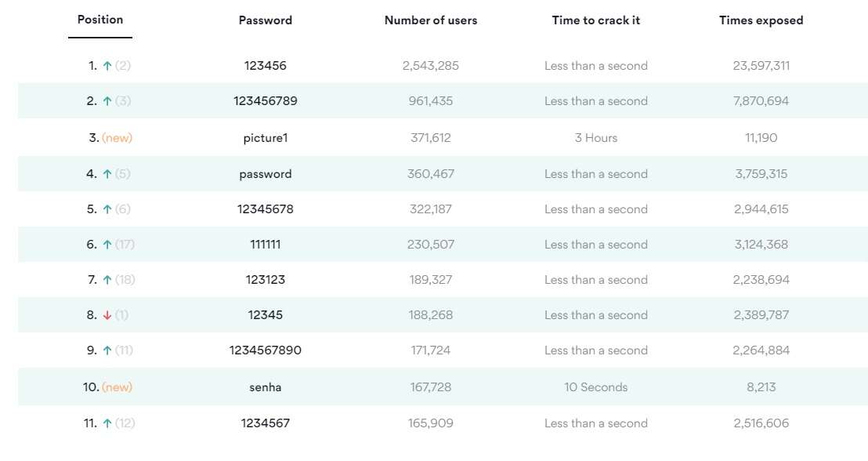The image size is (868, 461).
Task: Click the up arrow next to position 4
Action: (107, 174)
